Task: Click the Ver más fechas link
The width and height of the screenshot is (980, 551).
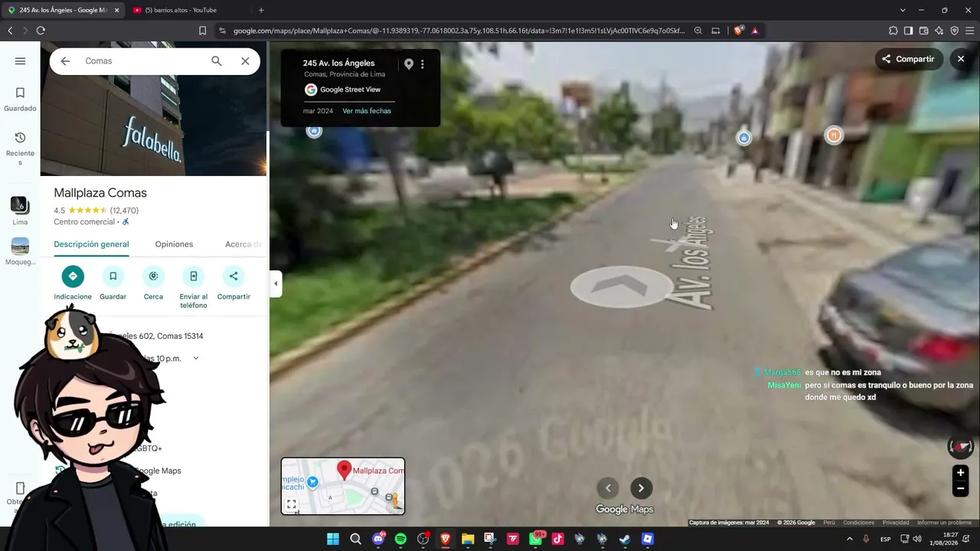Action: [x=367, y=111]
